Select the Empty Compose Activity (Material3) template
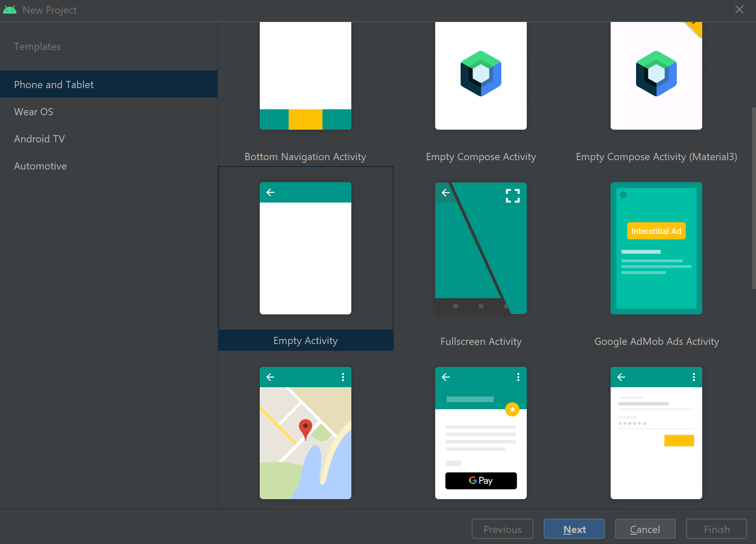The height and width of the screenshot is (544, 756). coord(656,75)
